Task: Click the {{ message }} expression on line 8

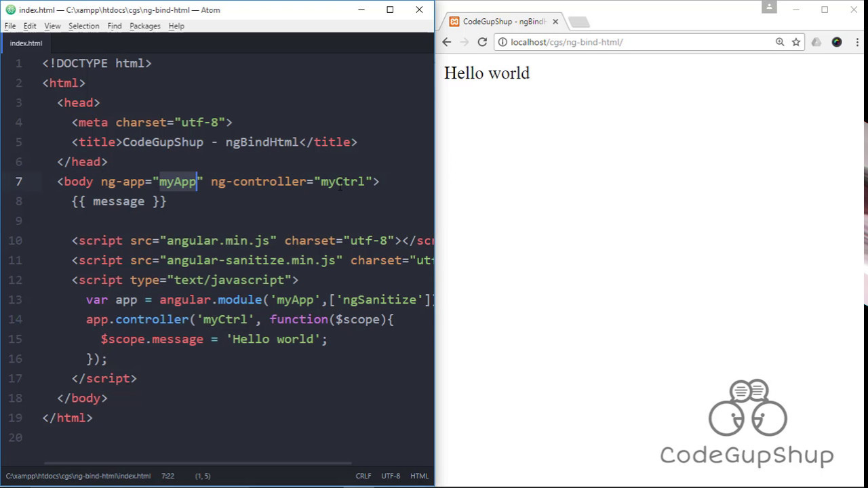Action: click(x=119, y=201)
